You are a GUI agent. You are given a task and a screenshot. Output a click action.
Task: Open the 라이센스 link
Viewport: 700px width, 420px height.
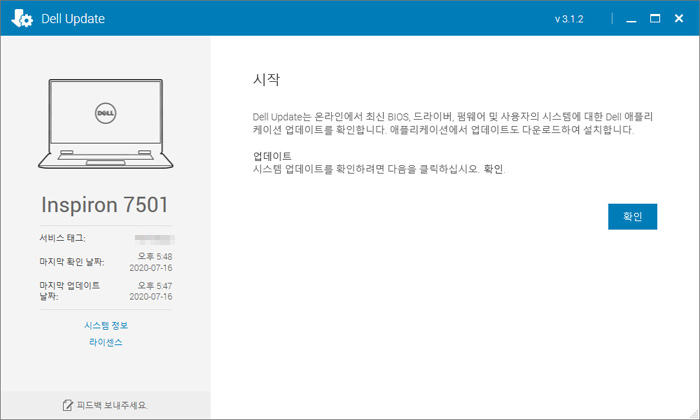coord(106,342)
